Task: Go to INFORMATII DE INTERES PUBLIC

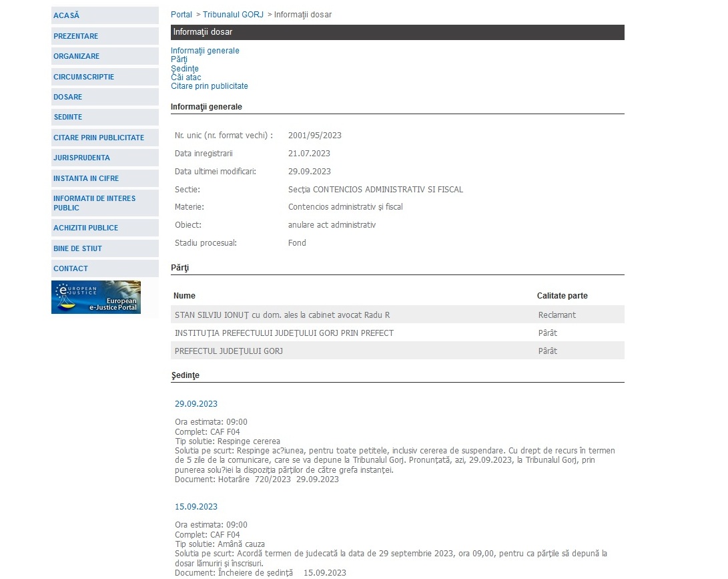Action: [94, 203]
